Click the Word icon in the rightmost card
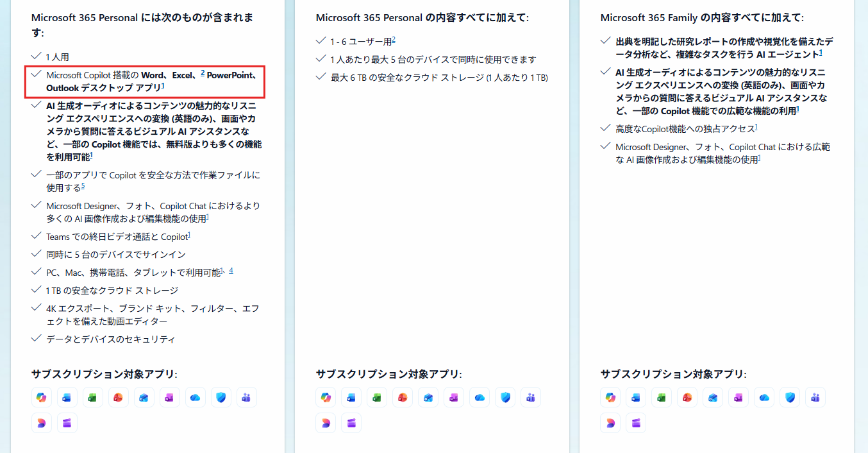This screenshot has width=868, height=453. [x=636, y=397]
